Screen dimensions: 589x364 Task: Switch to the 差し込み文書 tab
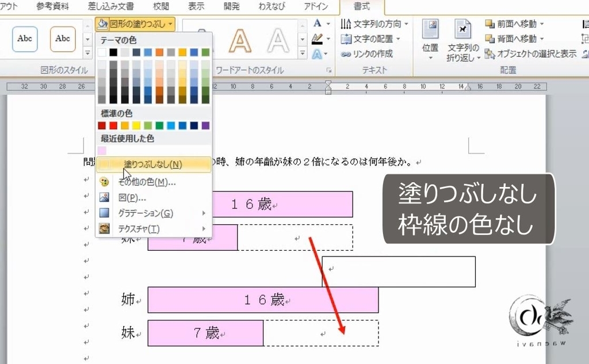point(111,6)
